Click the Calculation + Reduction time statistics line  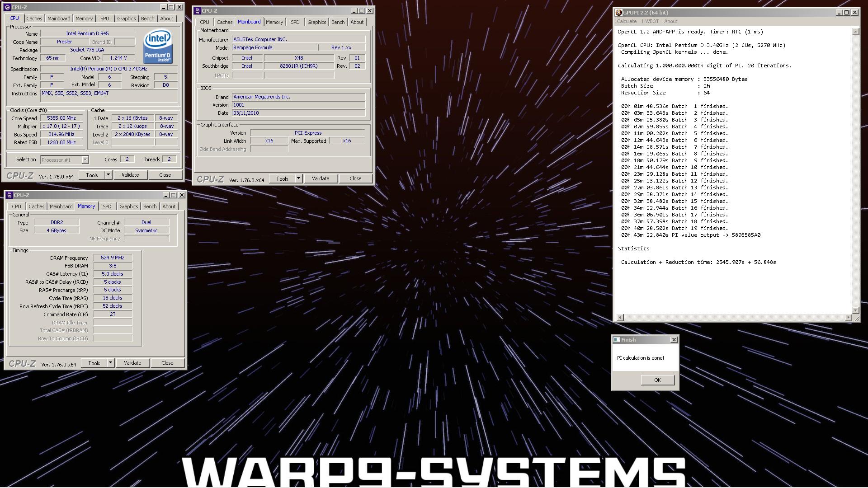698,262
